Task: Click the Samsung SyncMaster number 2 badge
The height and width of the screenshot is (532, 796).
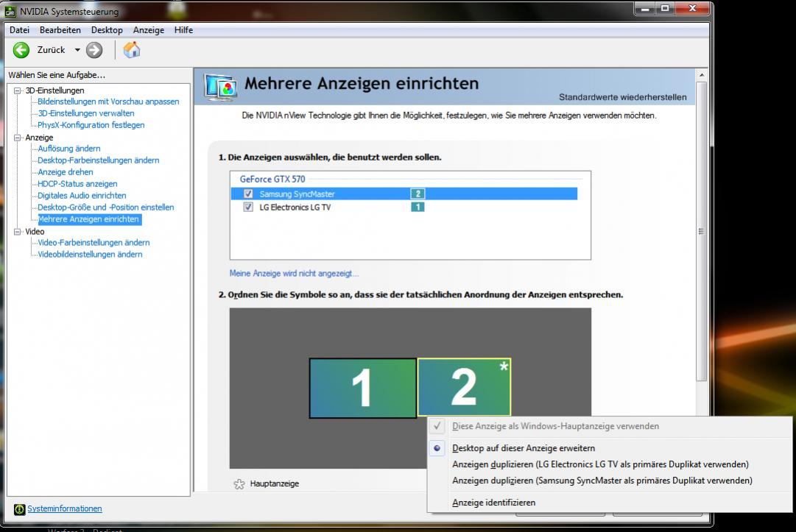Action: coord(418,194)
